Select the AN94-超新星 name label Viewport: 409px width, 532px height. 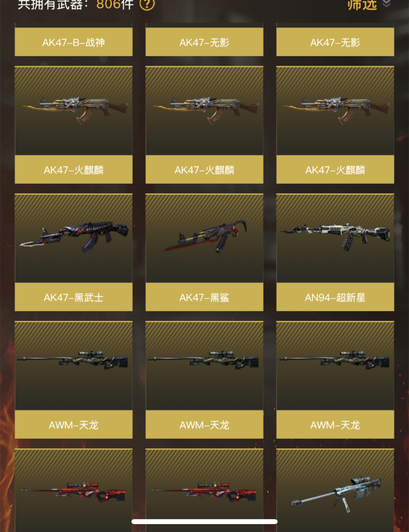click(x=335, y=297)
